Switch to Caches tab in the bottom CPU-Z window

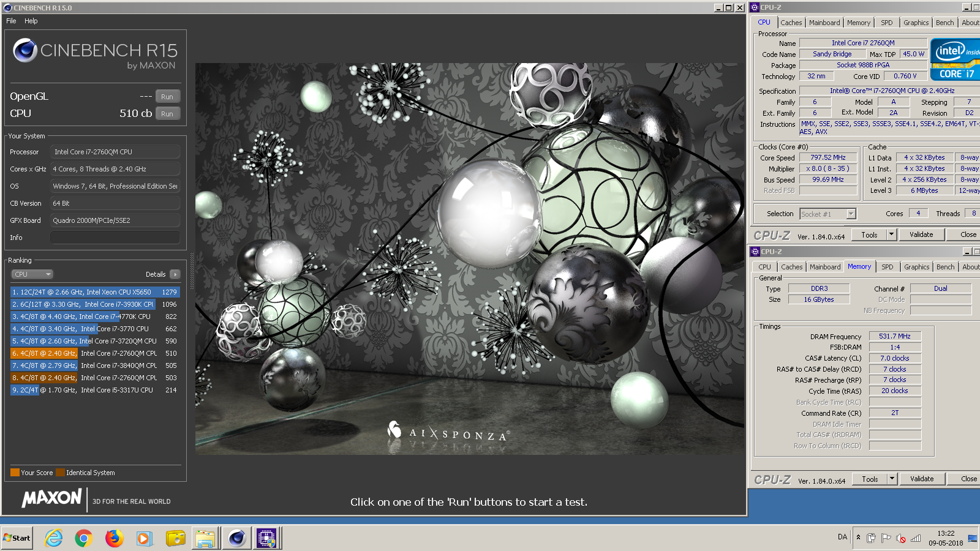pos(791,267)
